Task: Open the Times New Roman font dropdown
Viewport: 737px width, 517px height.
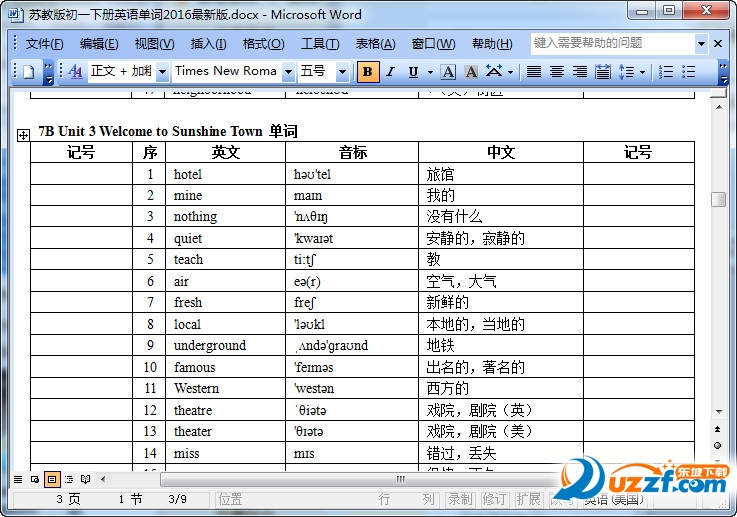Action: (288, 72)
